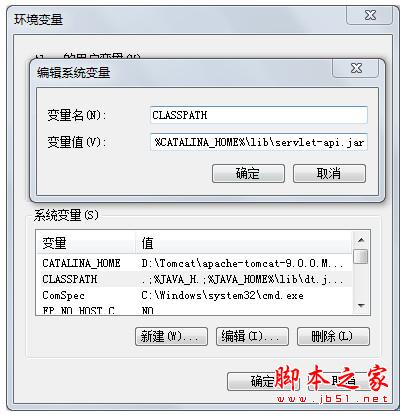The height and width of the screenshot is (415, 405).
Task: Click the bottom 确定 button of 环境变量
Action: click(x=263, y=381)
